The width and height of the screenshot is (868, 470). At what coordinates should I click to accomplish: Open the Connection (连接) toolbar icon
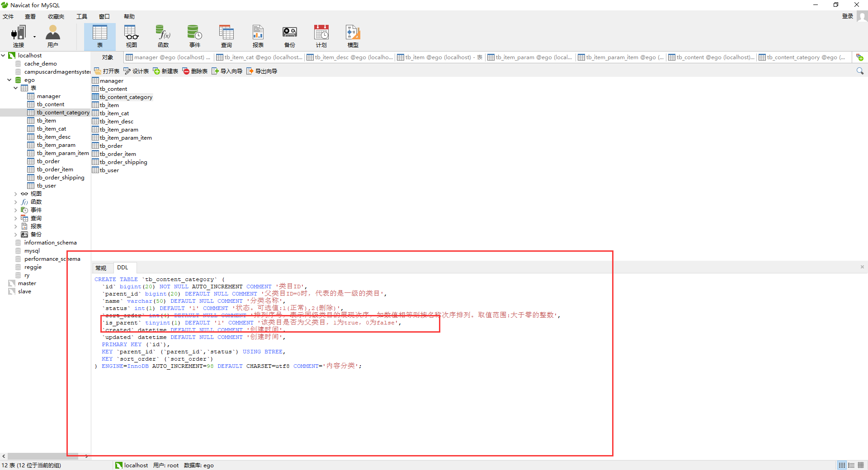click(19, 36)
